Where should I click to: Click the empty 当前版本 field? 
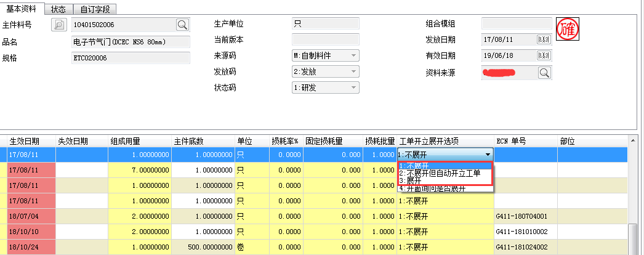[325, 39]
